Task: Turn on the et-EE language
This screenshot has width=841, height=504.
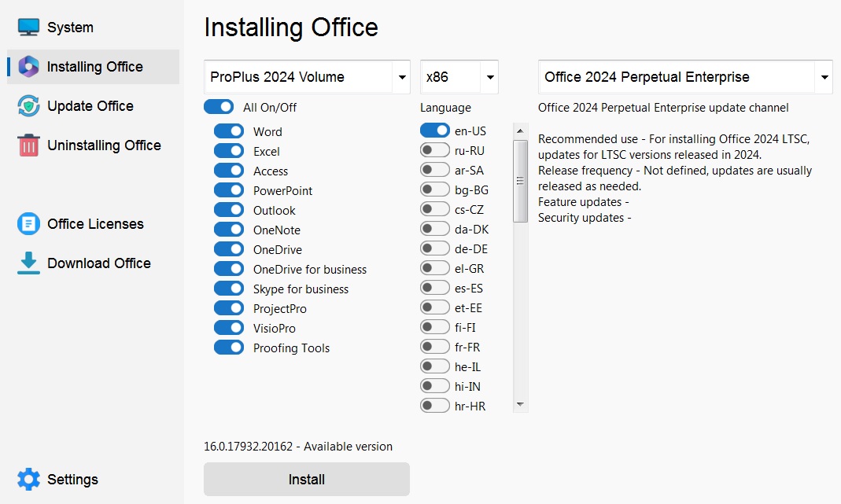Action: point(435,307)
